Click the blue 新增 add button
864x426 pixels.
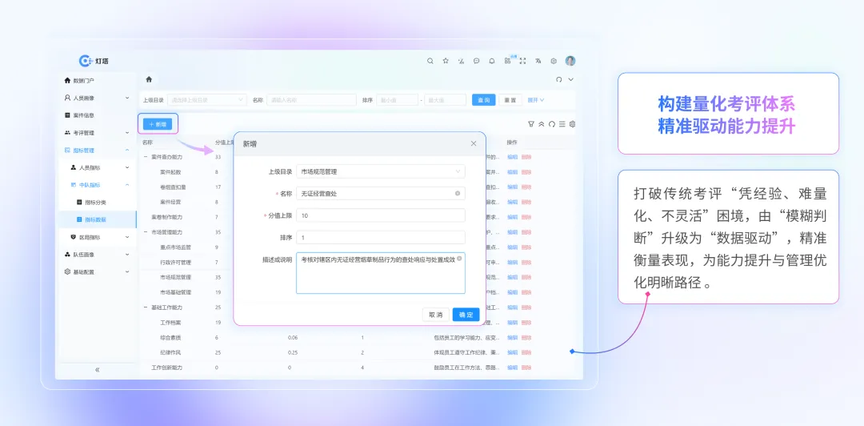(x=158, y=125)
